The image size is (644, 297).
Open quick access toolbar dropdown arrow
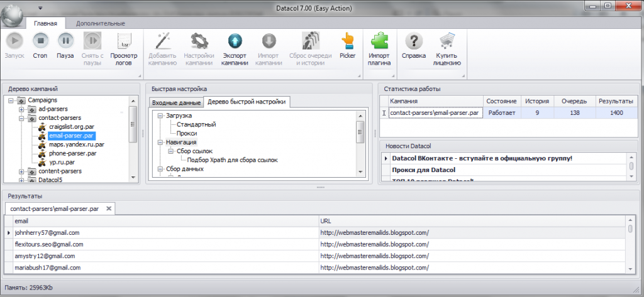(40, 8)
